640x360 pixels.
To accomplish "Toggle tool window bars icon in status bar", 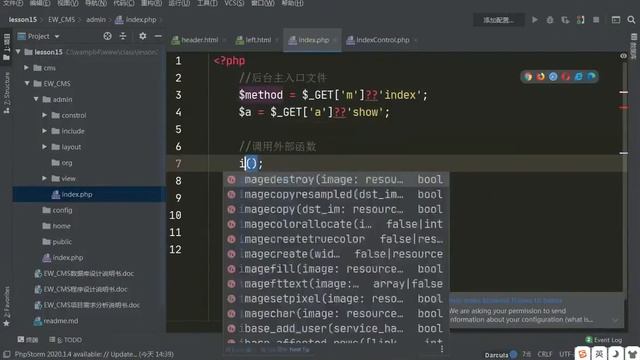I will tap(7, 354).
